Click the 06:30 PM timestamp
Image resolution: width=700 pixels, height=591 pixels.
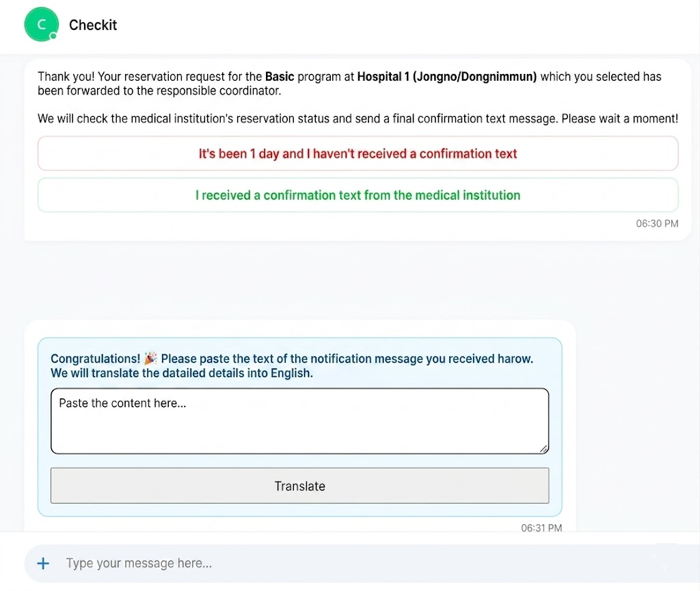657,224
